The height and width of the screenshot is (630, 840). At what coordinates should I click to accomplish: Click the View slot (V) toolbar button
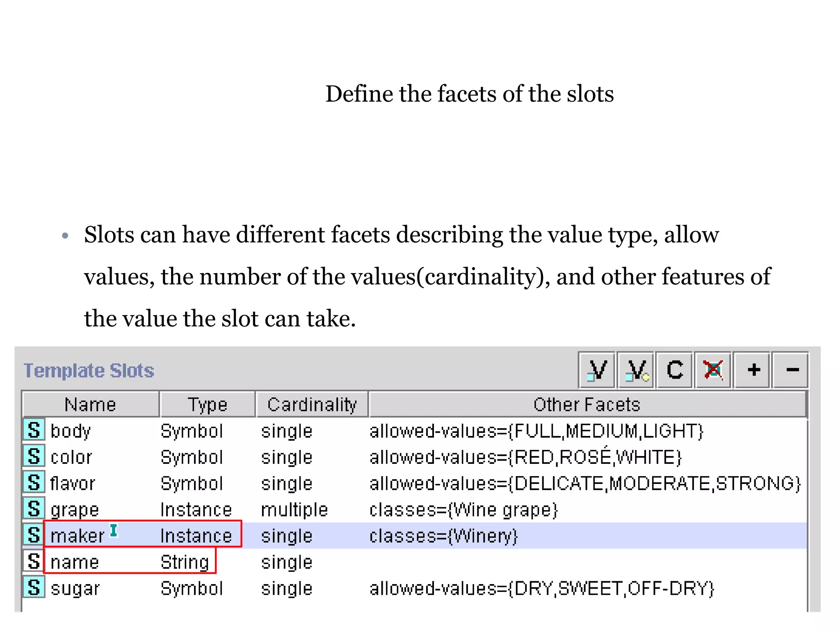[x=597, y=370]
